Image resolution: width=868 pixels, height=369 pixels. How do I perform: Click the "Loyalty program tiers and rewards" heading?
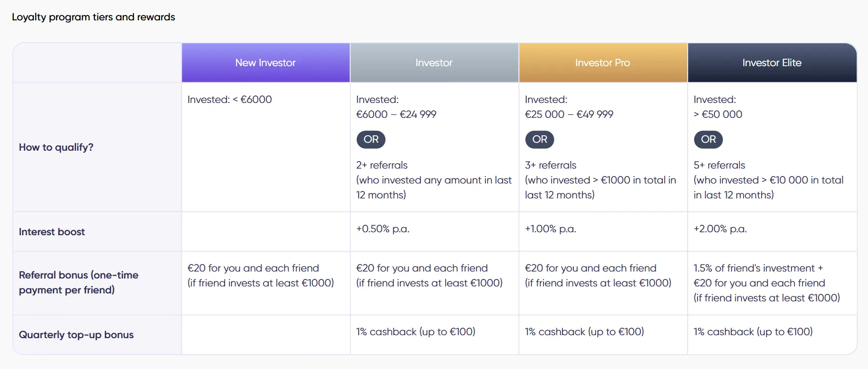click(93, 17)
